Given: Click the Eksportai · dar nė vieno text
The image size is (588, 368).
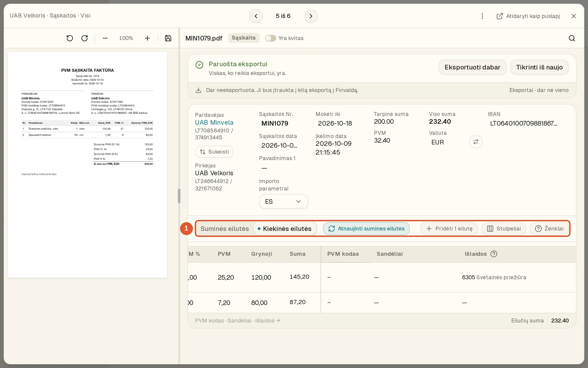Looking at the screenshot, I should (x=539, y=90).
